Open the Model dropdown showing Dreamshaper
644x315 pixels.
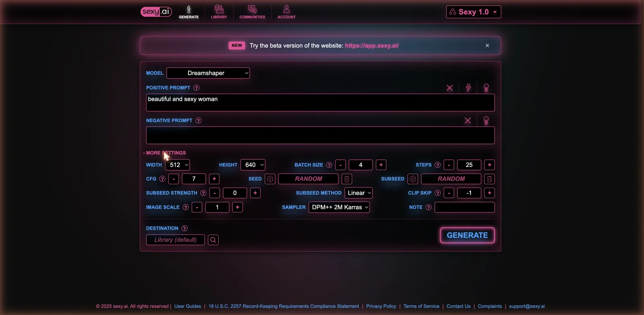click(208, 73)
